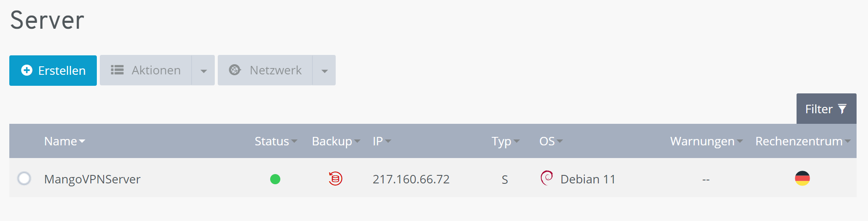Open the Netzwerk dropdown arrow
868x221 pixels.
324,71
